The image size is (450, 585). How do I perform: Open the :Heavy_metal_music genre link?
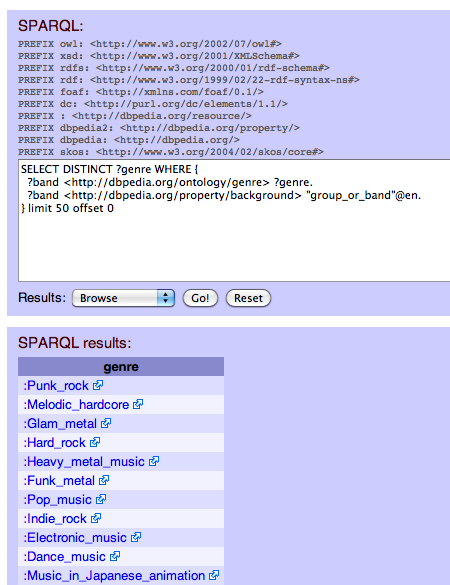click(x=84, y=462)
